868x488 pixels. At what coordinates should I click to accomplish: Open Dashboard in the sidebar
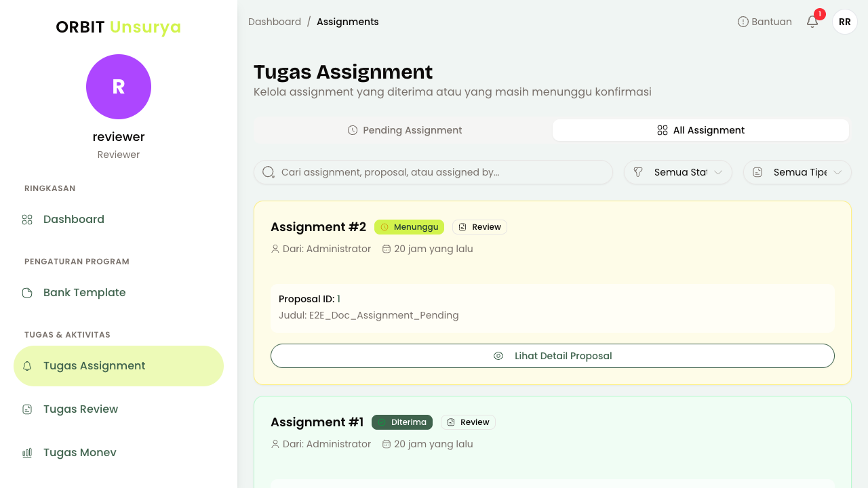click(x=119, y=220)
